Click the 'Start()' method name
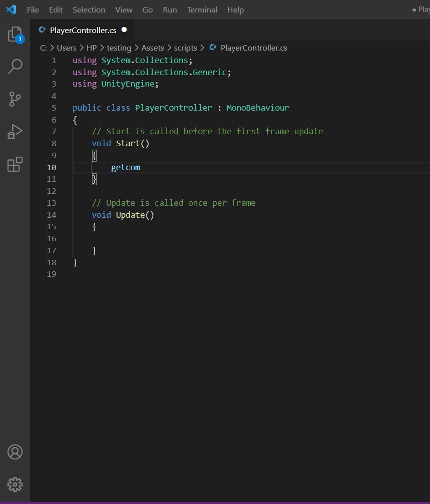The image size is (430, 504). [133, 143]
